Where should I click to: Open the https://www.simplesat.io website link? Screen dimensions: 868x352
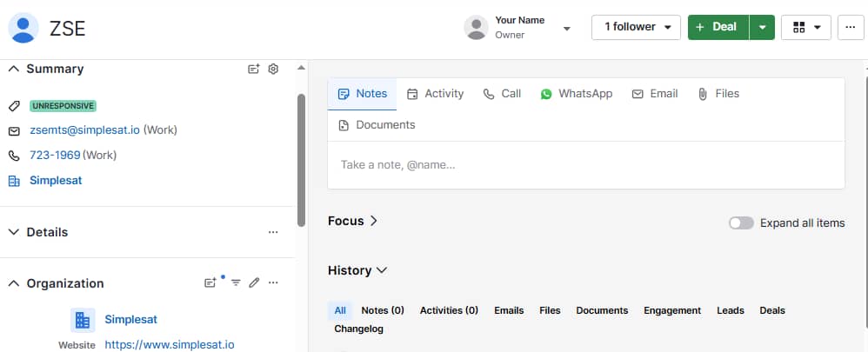click(170, 345)
